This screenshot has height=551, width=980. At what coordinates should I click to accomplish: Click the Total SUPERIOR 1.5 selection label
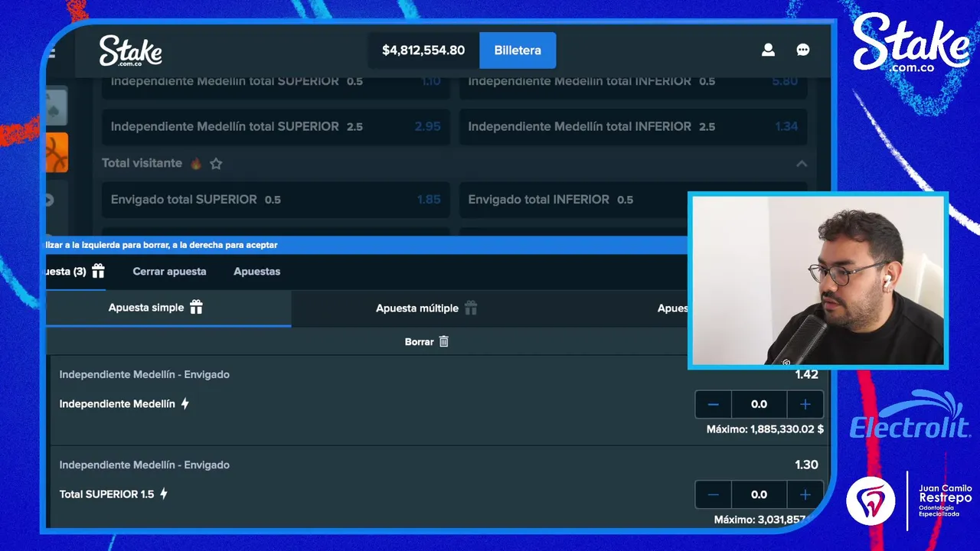pos(106,494)
